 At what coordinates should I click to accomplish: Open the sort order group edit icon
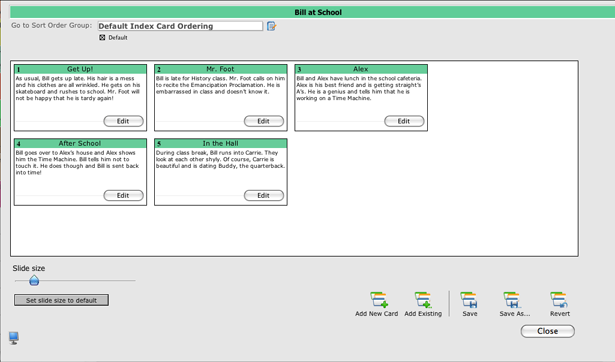[x=271, y=26]
